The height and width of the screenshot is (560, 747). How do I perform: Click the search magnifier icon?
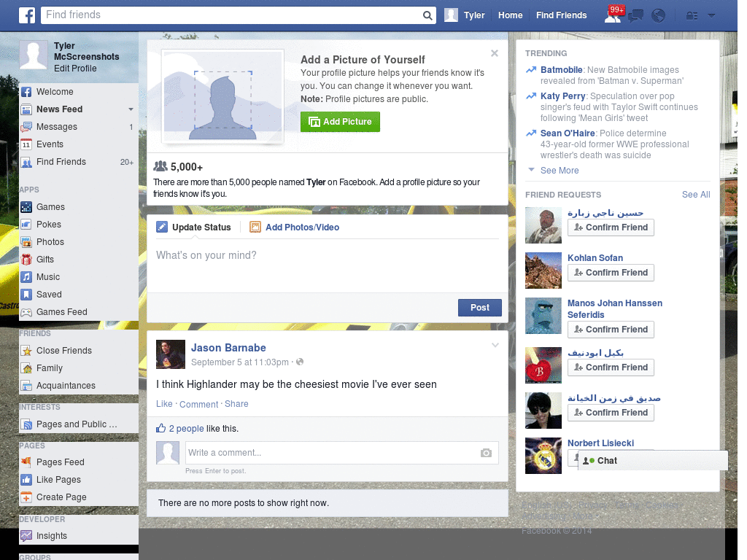point(427,16)
